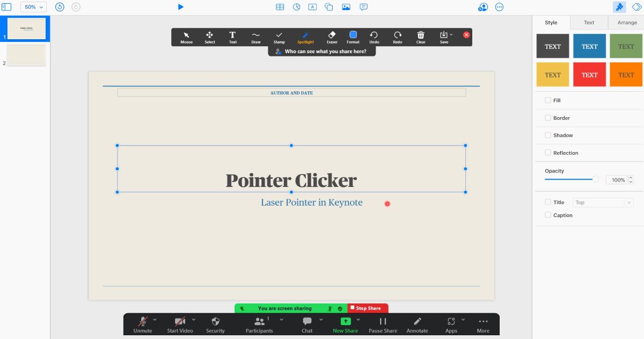Click the Stop Share button
The width and height of the screenshot is (644, 339).
pyautogui.click(x=367, y=308)
